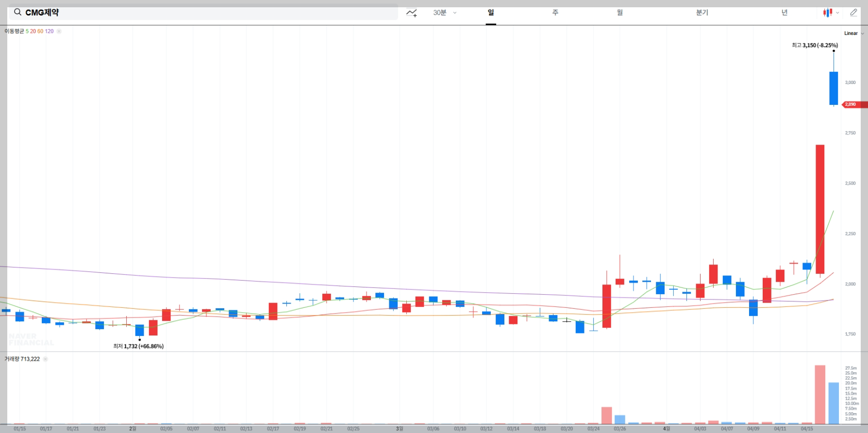868x433 pixels.
Task: Click the 60-day moving average value
Action: 40,31
